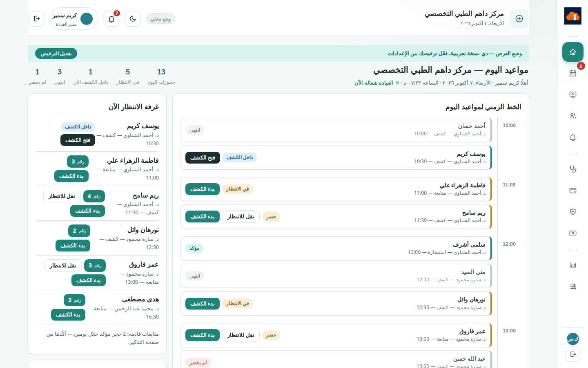Viewport: 588px width, 368px height.
Task: Open the bar chart reports sidebar icon
Action: coord(572,265)
